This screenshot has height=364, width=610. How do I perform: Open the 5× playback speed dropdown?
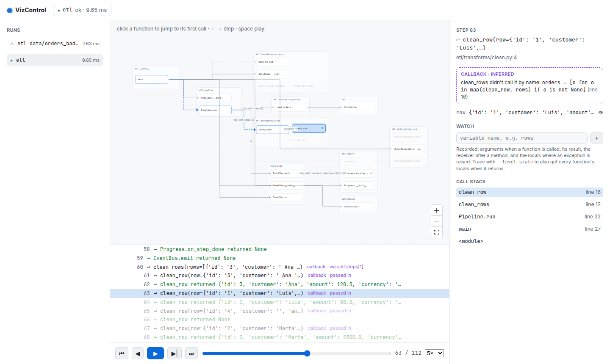point(434,353)
